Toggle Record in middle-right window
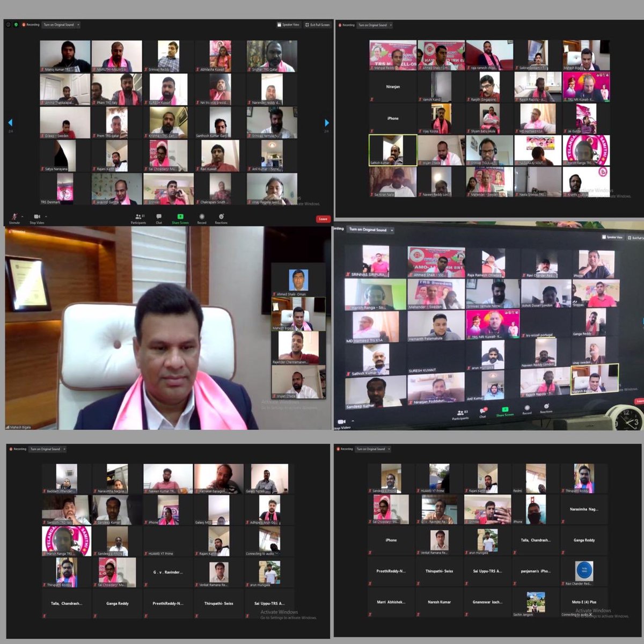 coord(527,411)
